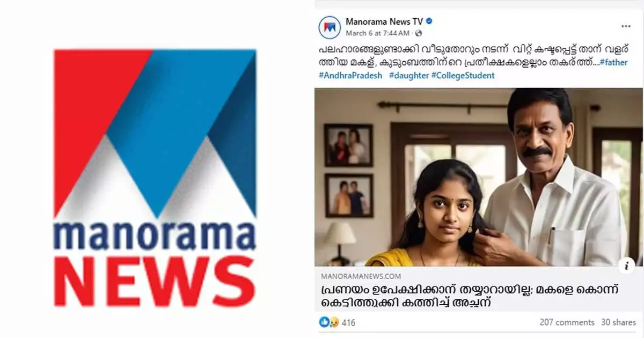644x338 pixels.
Task: View the 416 reactions count
Action: [348, 322]
